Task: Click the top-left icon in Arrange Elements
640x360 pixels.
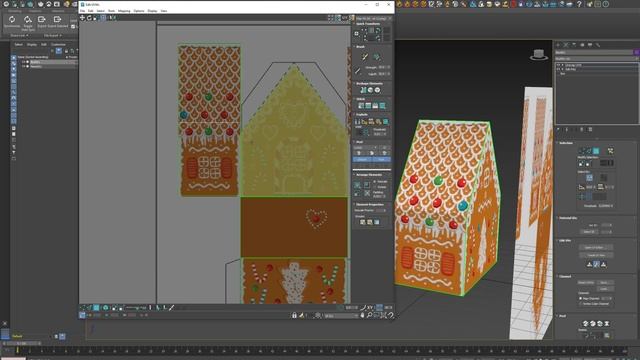Action: pos(358,184)
